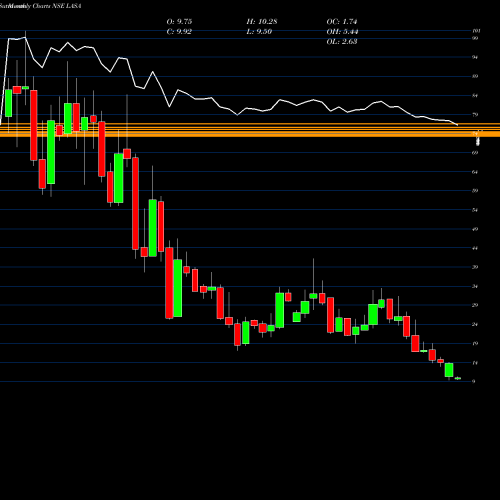Click the 69 price axis label
Viewport: 500px width, 500px height.
click(475, 153)
